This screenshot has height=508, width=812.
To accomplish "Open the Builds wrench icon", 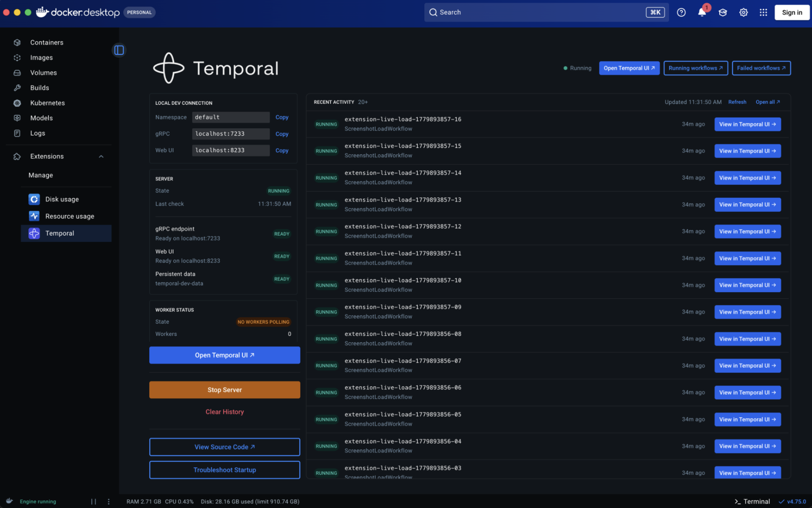I will coord(17,88).
